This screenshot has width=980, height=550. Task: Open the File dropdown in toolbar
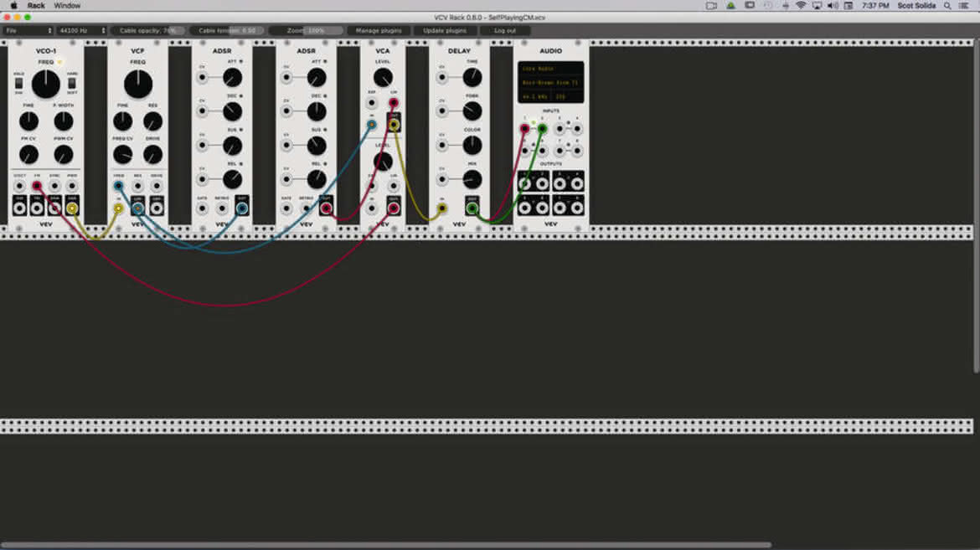[28, 30]
